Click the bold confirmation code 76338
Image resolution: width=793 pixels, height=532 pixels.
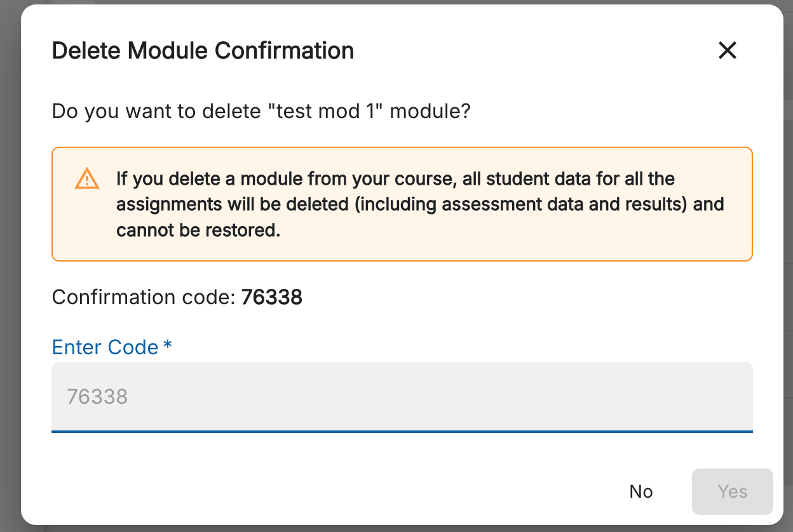272,297
